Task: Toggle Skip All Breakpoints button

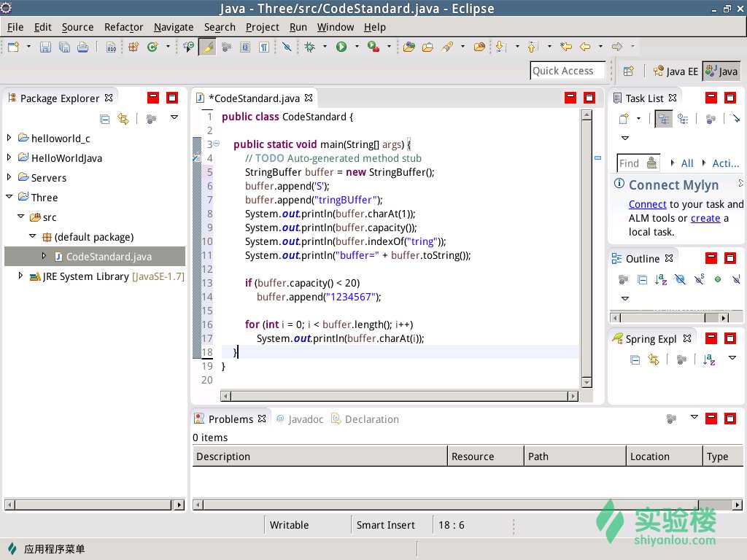Action: click(286, 47)
